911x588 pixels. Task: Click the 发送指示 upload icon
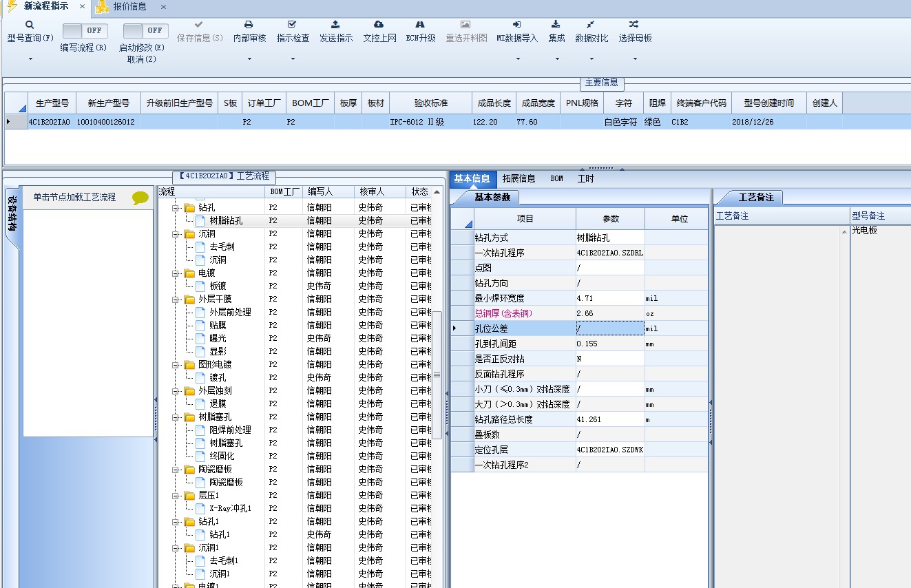[335, 25]
